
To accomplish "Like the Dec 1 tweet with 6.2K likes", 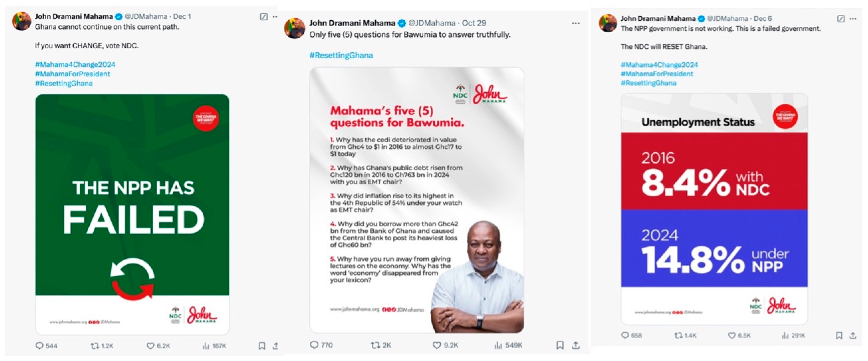I will tap(150, 346).
